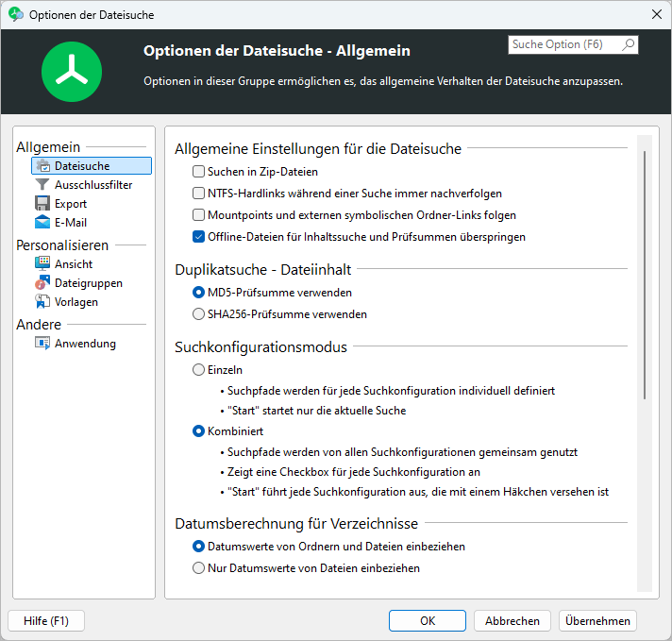Open the Anwendung settings page
Image resolution: width=672 pixels, height=641 pixels.
click(x=85, y=344)
